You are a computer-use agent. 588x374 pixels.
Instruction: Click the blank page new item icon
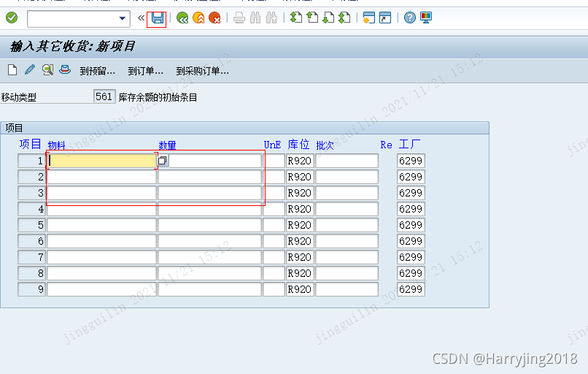pyautogui.click(x=12, y=70)
